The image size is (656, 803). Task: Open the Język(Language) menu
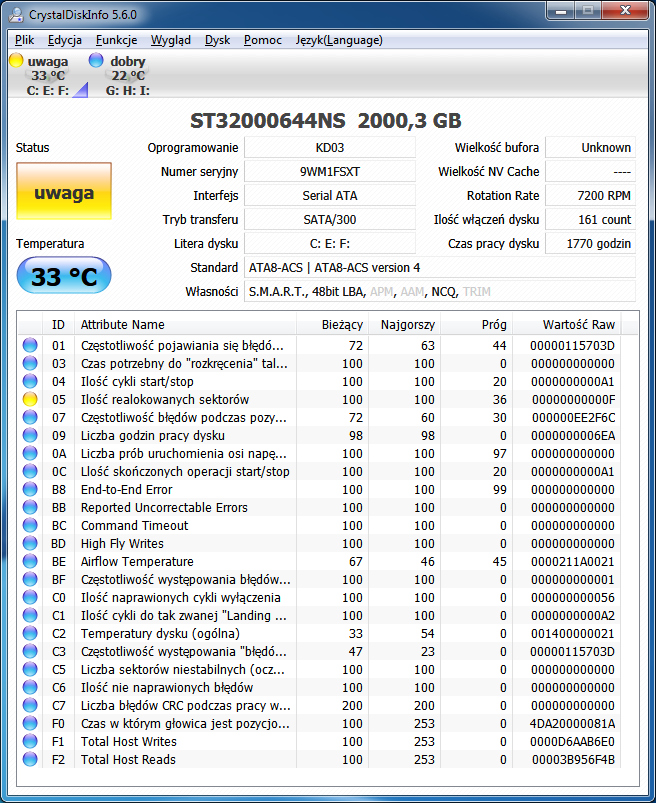click(339, 40)
